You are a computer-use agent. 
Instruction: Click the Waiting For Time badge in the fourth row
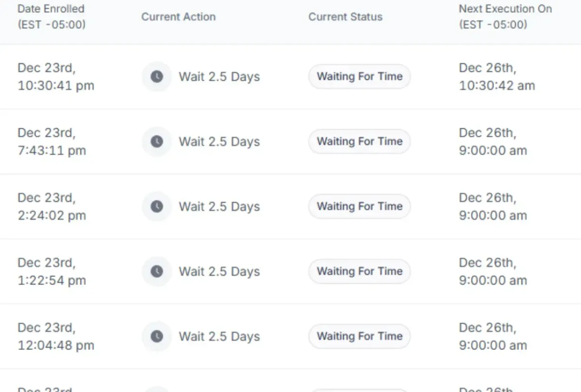359,271
